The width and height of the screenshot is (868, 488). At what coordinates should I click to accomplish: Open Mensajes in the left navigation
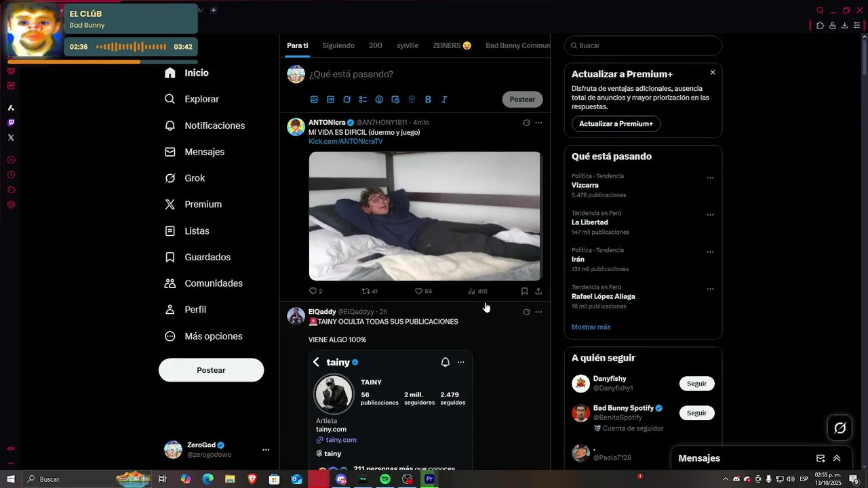click(195, 152)
